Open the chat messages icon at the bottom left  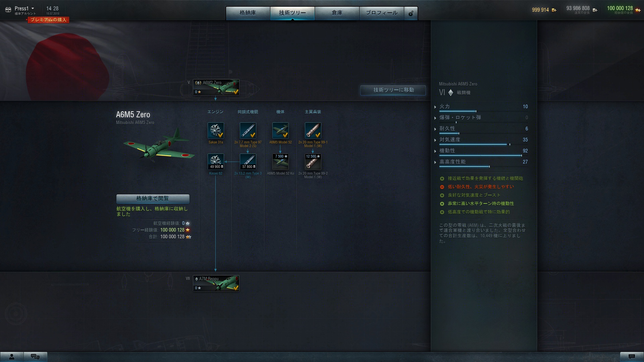[35, 357]
